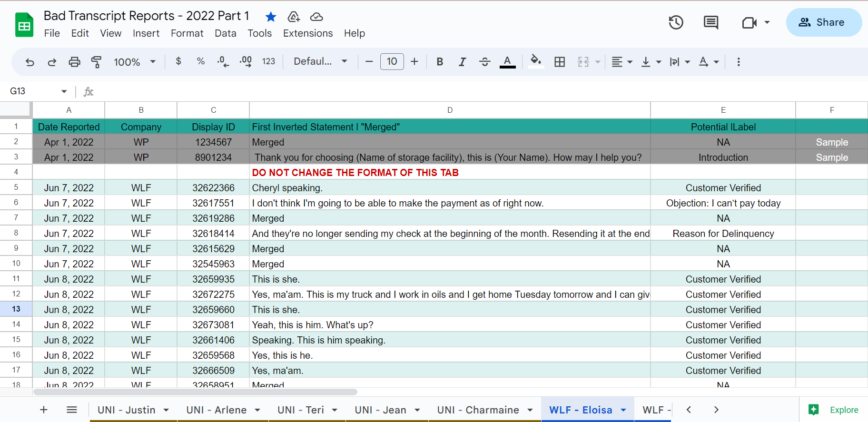868x422 pixels.
Task: Switch to UNI - Justin tab
Action: coord(127,410)
